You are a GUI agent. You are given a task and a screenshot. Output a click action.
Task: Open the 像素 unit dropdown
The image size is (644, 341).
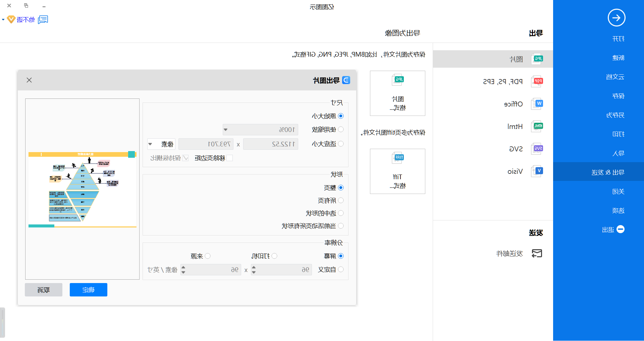tap(161, 144)
